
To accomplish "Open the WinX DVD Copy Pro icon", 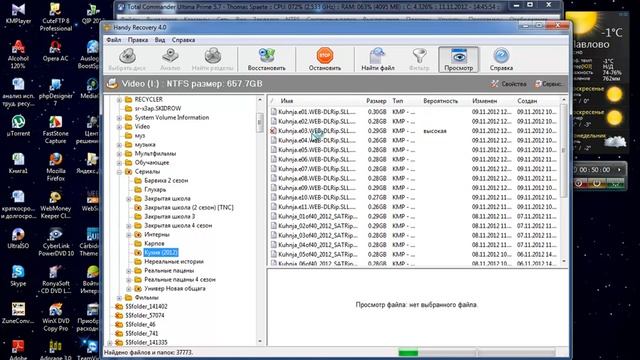I will point(56,317).
